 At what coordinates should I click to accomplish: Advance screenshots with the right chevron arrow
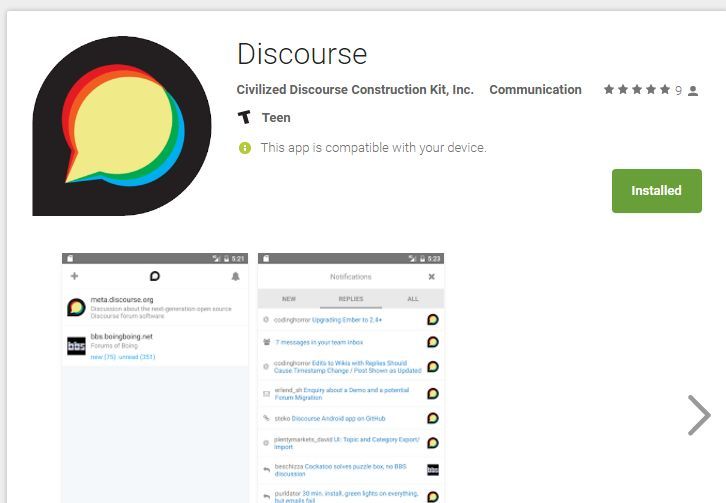[699, 415]
